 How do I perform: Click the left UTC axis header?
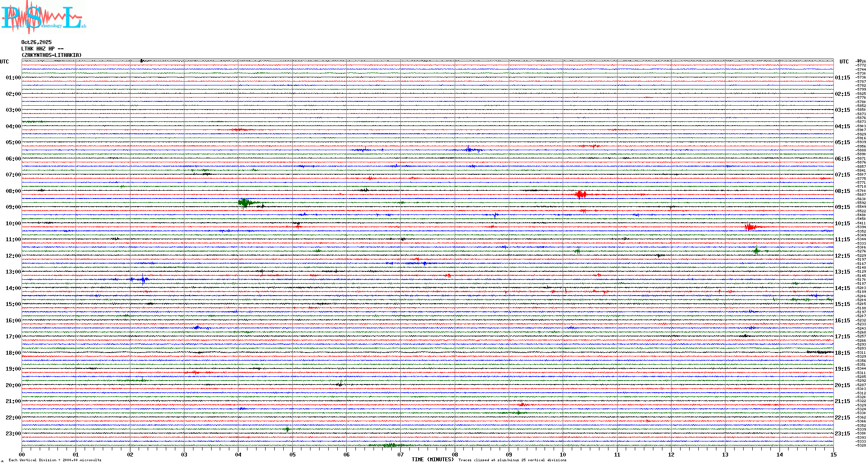pos(4,62)
